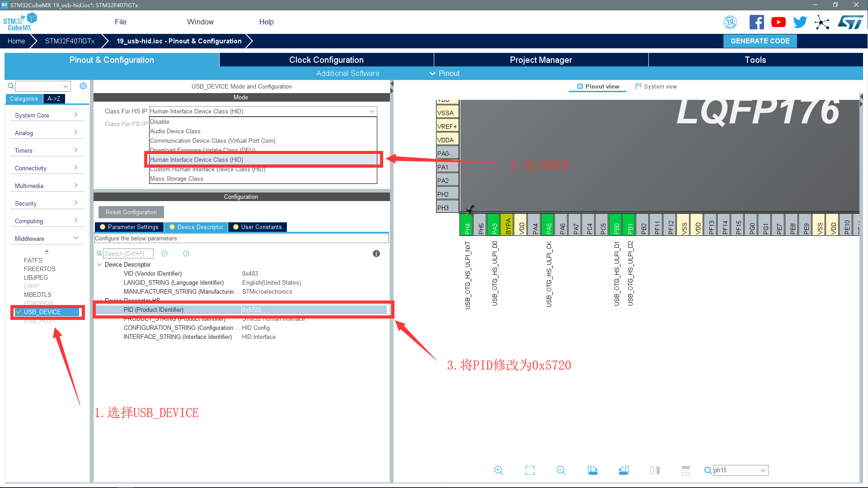This screenshot has height=488, width=868.
Task: Collapse the Device Descriptor tree section
Action: (x=99, y=264)
